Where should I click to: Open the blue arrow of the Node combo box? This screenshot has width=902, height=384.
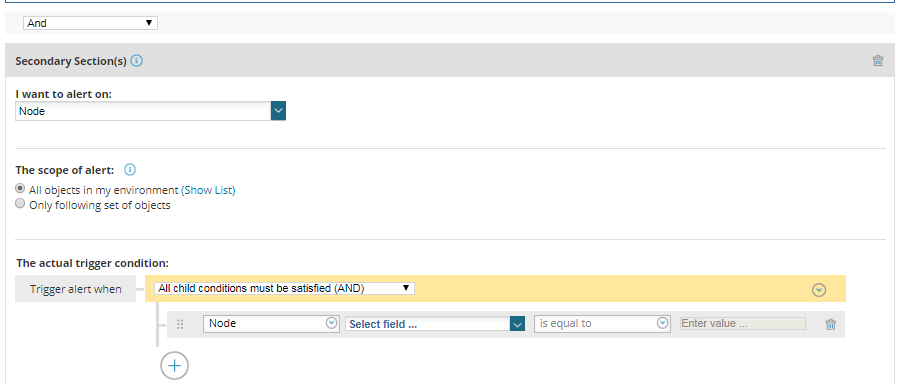(x=278, y=111)
